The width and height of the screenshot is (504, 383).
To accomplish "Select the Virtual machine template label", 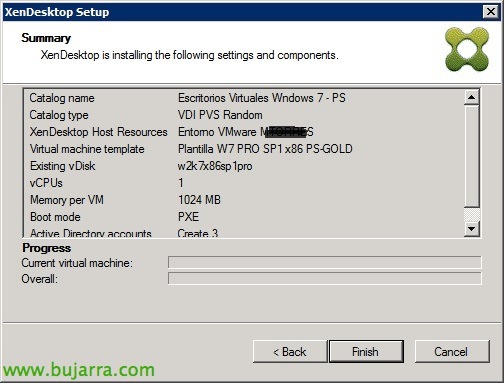I will 87,149.
